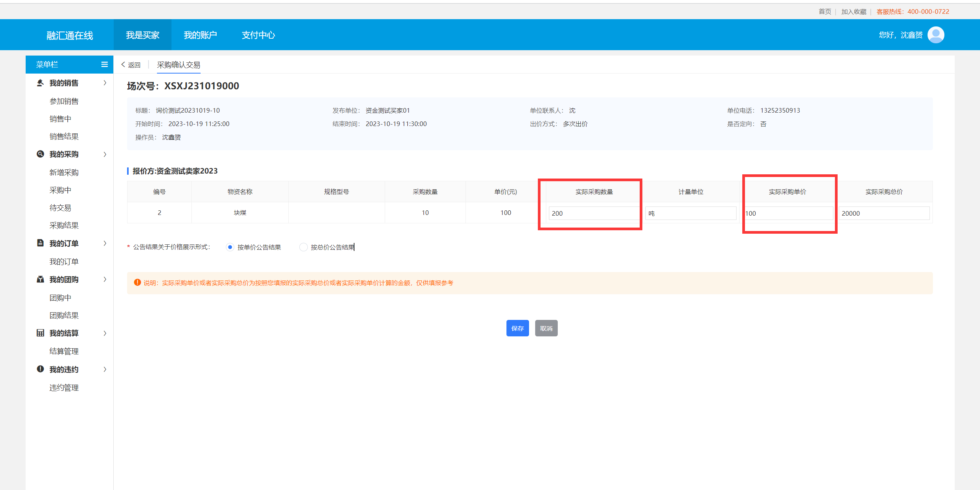Click the 我的结算 calculator icon
This screenshot has width=980, height=490.
click(40, 333)
